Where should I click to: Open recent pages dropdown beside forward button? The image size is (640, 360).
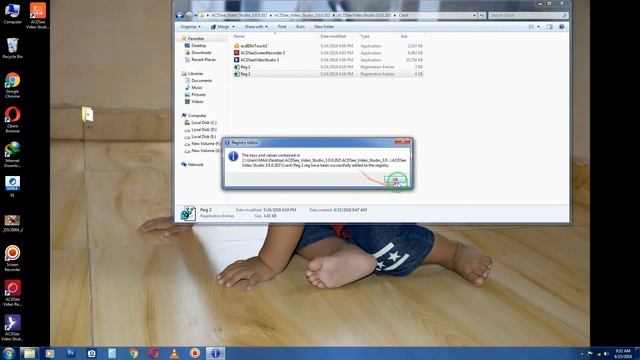196,16
